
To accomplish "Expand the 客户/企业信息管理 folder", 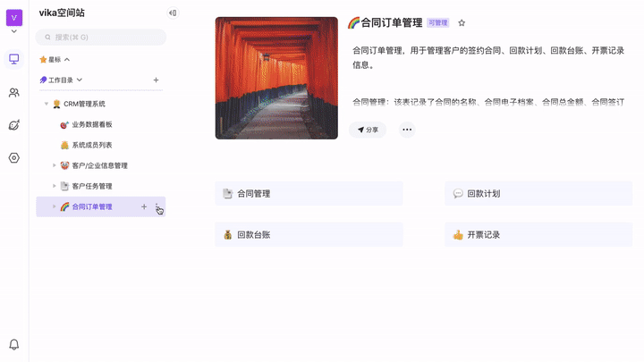I will (x=54, y=165).
